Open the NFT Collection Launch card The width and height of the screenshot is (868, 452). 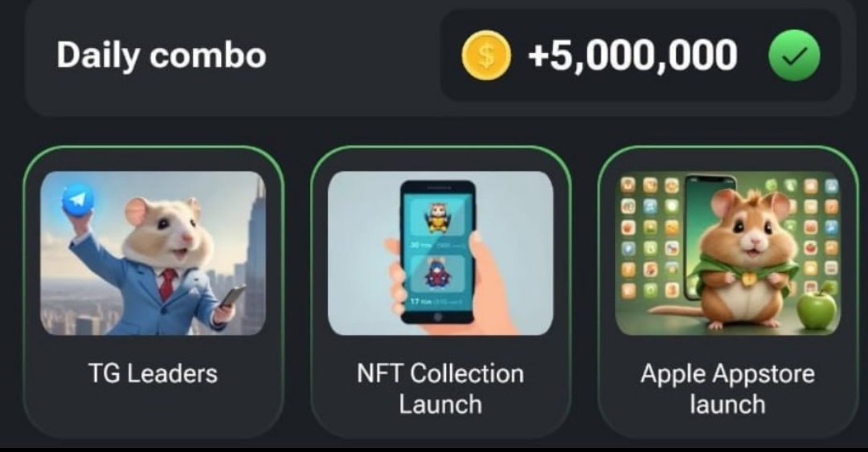pos(440,292)
